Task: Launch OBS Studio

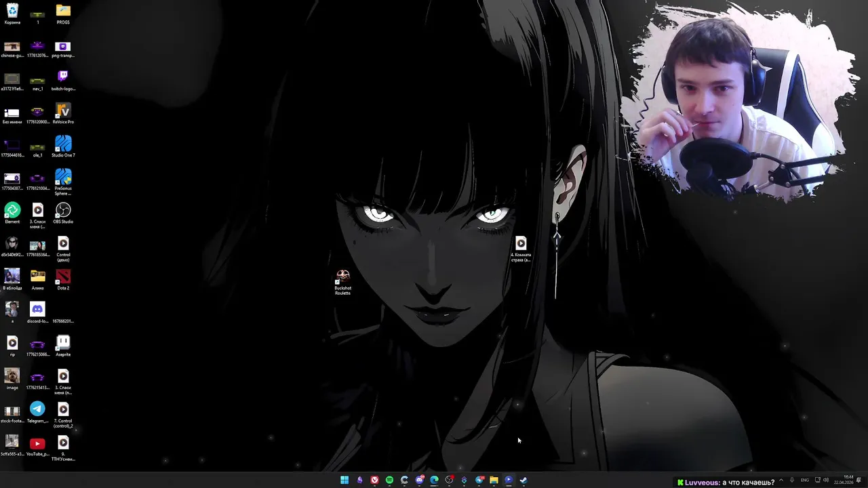Action: (63, 213)
